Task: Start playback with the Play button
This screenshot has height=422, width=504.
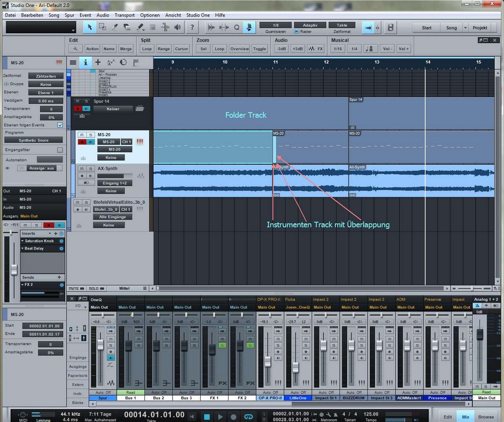Action: click(220, 417)
